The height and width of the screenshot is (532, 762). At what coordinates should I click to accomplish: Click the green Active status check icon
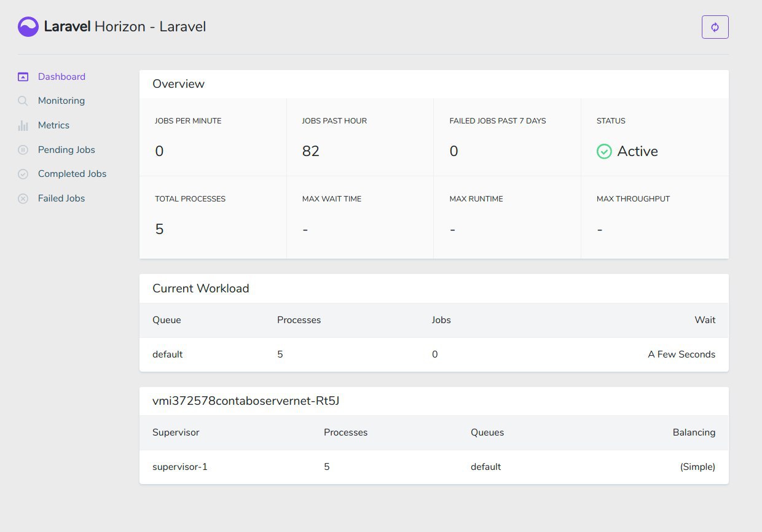(604, 151)
